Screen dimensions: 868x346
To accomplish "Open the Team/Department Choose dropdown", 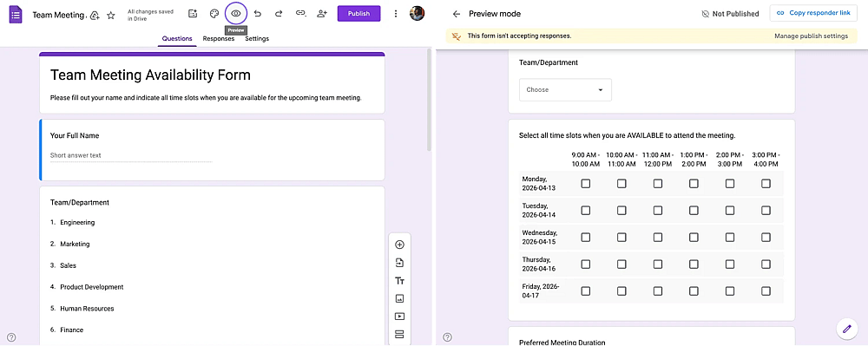I will (x=565, y=89).
